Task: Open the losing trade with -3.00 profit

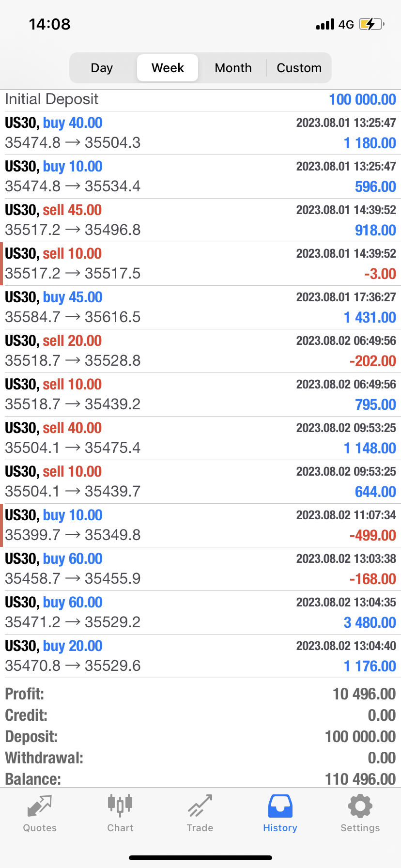Action: coord(200,263)
